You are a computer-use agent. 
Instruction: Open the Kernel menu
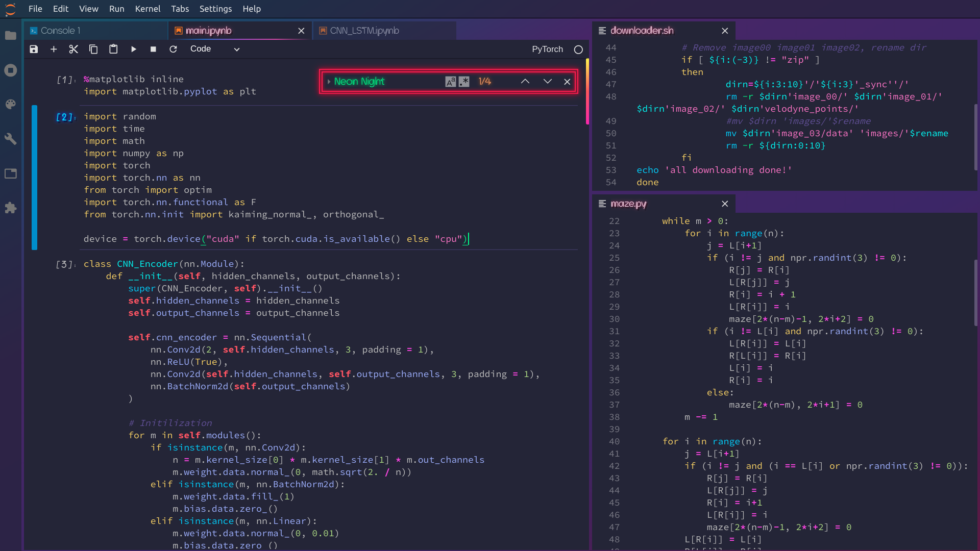148,9
